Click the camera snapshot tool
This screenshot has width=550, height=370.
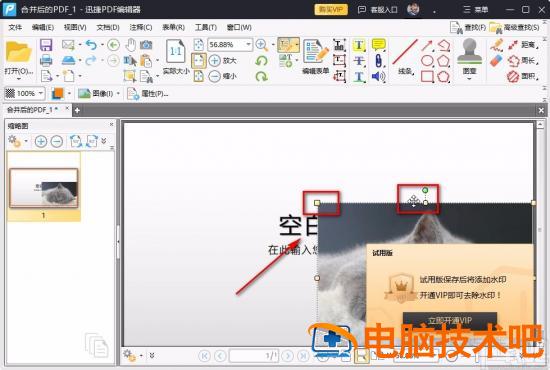coord(146,45)
